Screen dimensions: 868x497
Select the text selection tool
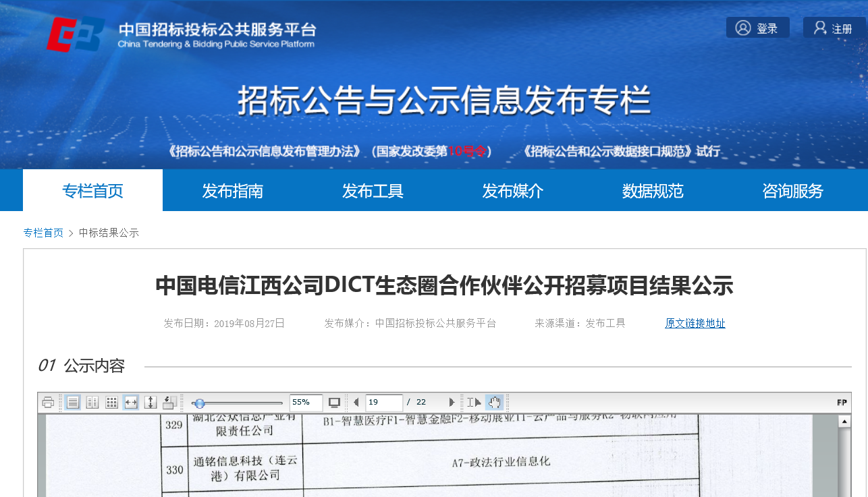(x=474, y=403)
